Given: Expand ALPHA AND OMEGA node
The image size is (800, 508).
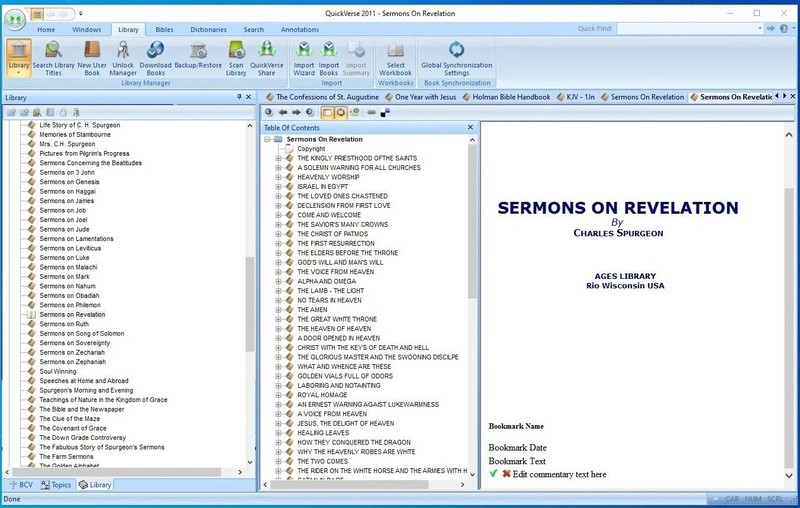Looking at the screenshot, I should [x=278, y=282].
